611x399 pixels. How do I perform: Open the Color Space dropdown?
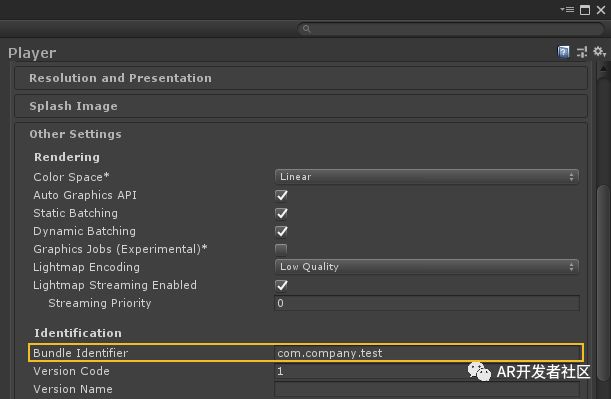point(427,177)
